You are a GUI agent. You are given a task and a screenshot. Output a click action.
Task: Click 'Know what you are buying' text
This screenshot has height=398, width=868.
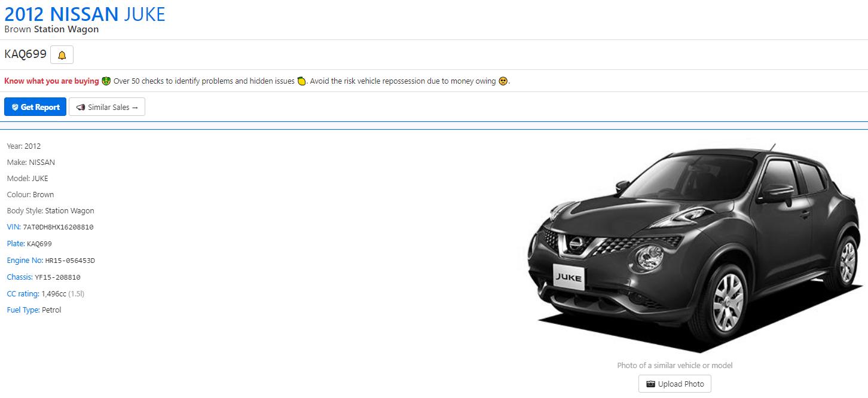pos(51,81)
